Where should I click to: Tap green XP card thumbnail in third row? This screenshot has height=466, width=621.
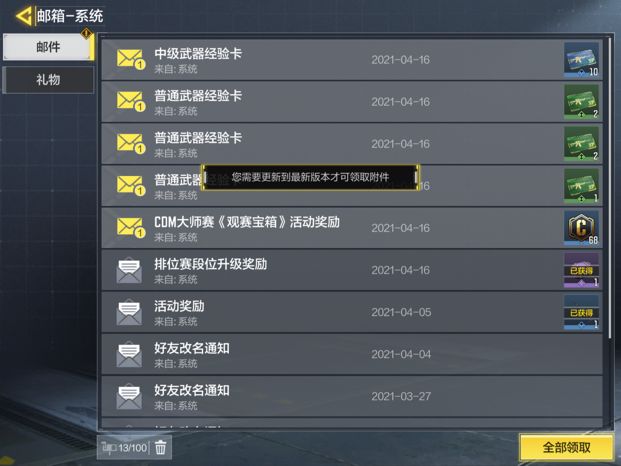581,144
